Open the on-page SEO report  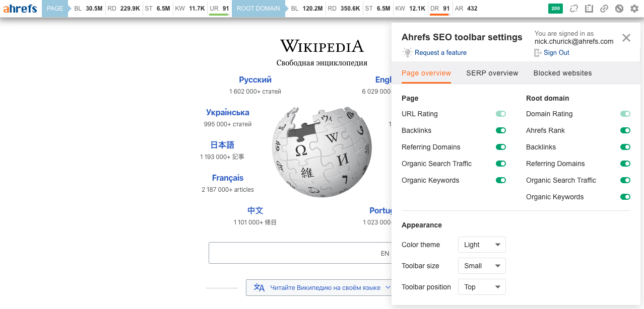[x=589, y=9]
